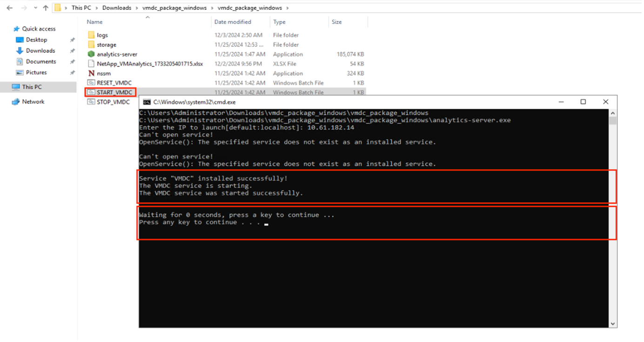Sort by Type column header
Image resolution: width=644 pixels, height=342 pixels.
[279, 22]
